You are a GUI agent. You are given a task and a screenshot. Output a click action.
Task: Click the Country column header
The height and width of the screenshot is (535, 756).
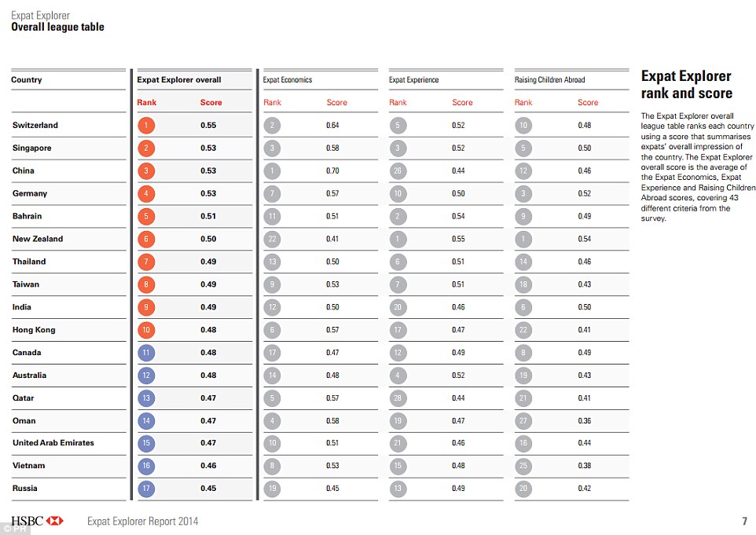click(27, 80)
